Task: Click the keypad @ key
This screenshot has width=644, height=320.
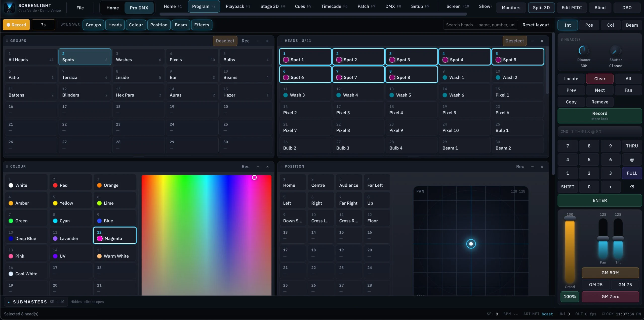Action: point(632,159)
